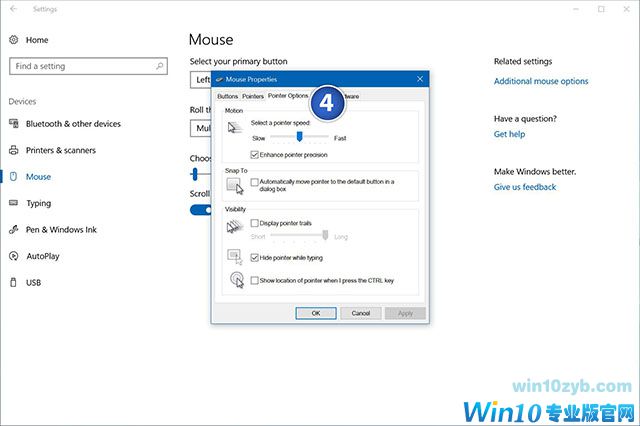The image size is (640, 426).
Task: Open the Home gear icon
Action: 13,40
